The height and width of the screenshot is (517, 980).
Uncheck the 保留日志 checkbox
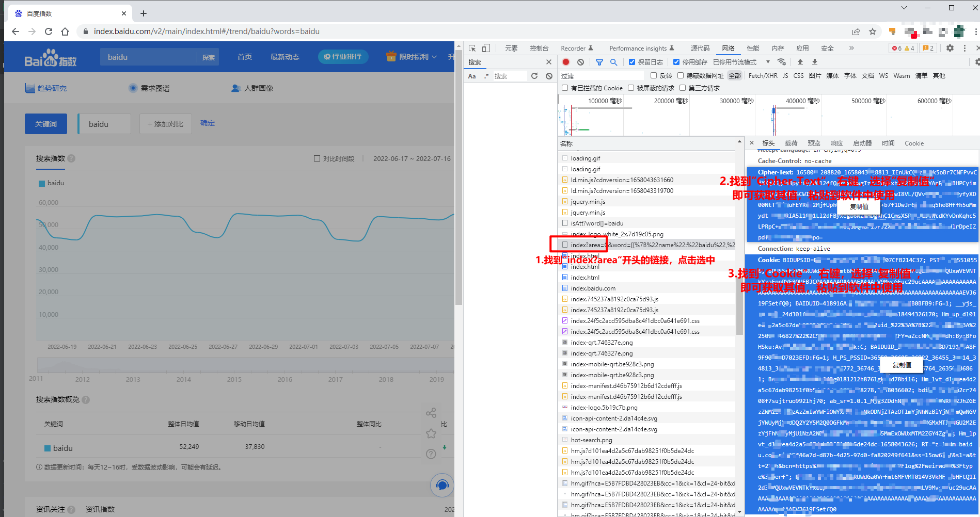pos(632,62)
